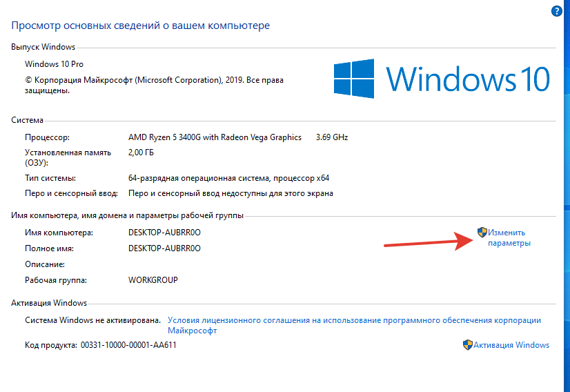570x392 pixels.
Task: Click the Перо и сенсорный ввод label
Action: point(71,193)
